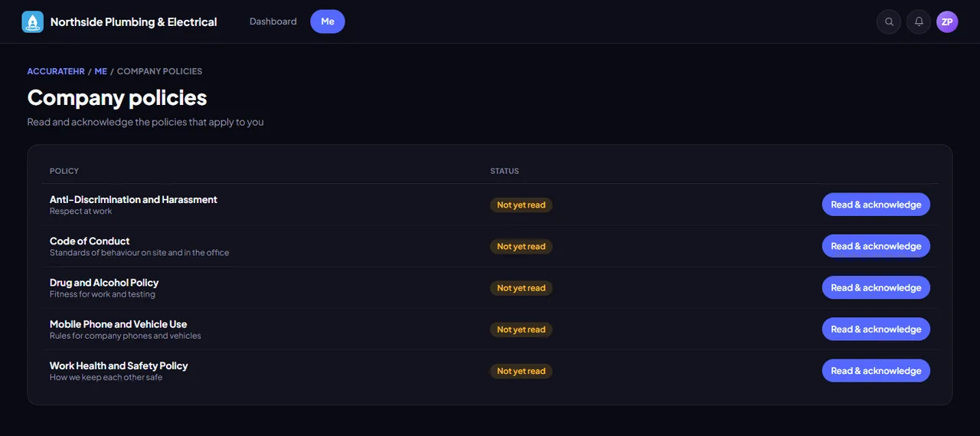Viewport: 980px width, 436px height.
Task: Click the 'Company policies' page heading
Action: tap(117, 97)
